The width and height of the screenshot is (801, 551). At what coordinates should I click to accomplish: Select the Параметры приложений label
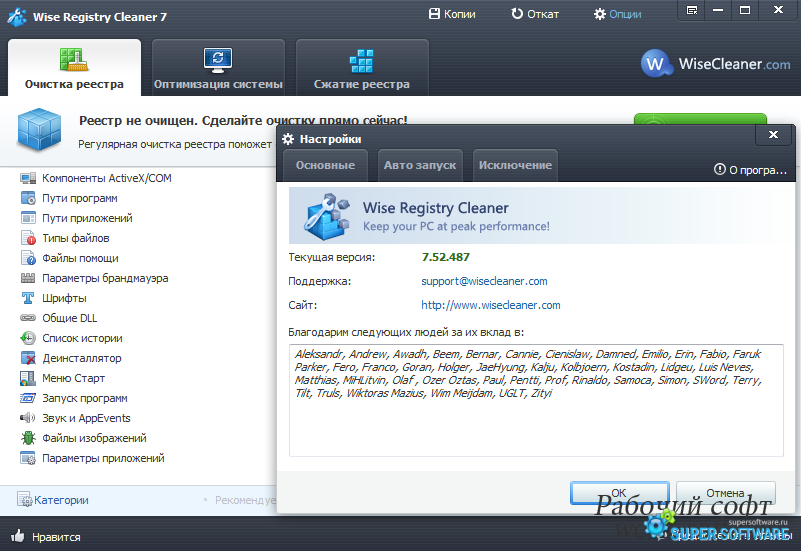pos(103,458)
